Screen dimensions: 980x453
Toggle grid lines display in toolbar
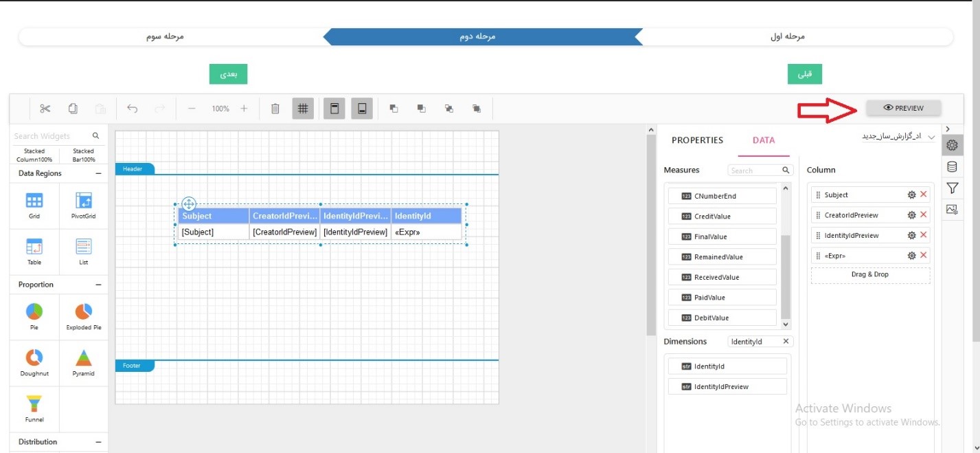pos(302,109)
